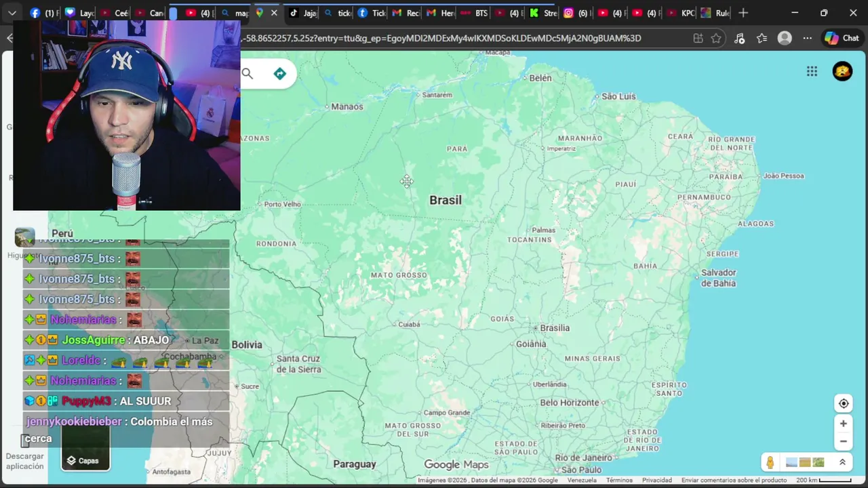Open the Edge browser profile icon
The width and height of the screenshot is (868, 488).
(785, 38)
